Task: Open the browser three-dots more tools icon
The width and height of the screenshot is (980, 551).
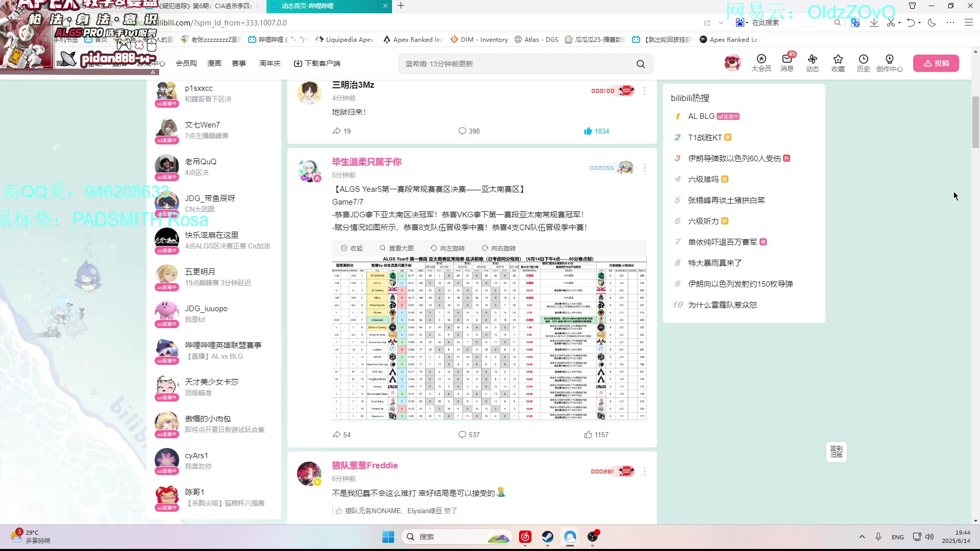Action: pos(950,22)
